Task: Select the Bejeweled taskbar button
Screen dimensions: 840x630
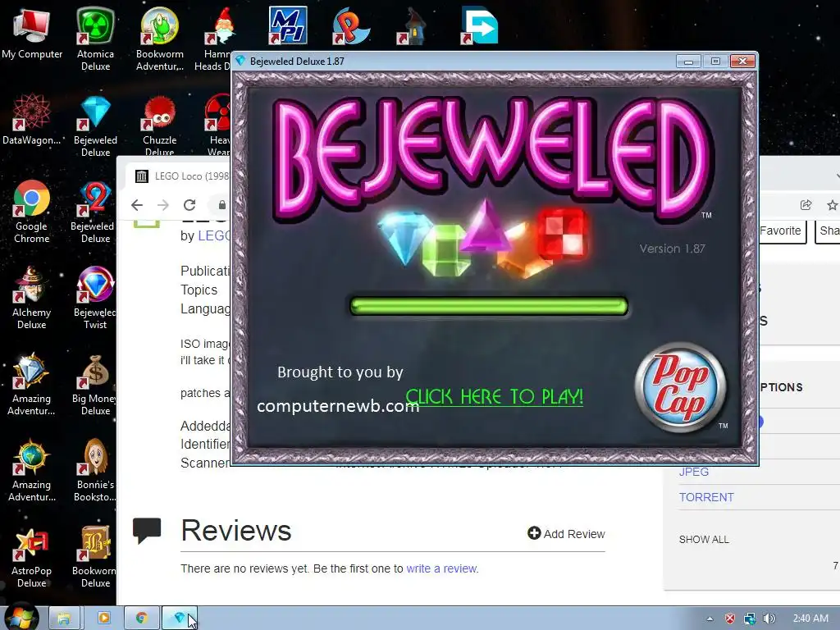Action: point(180,619)
